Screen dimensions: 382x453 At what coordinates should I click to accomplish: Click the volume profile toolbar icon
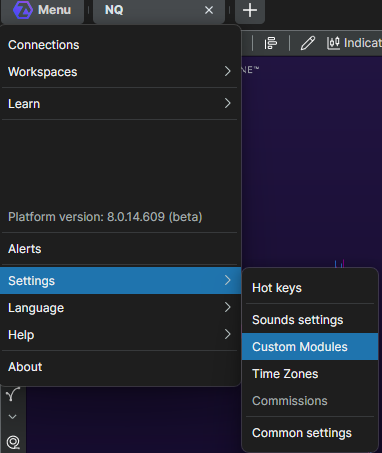(271, 43)
